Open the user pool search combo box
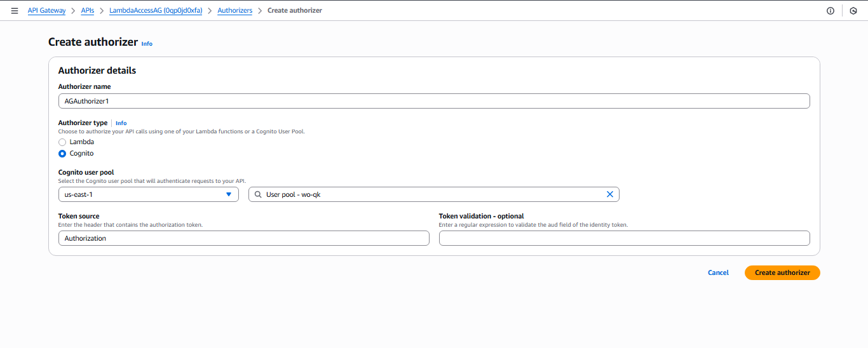Image resolution: width=868 pixels, height=348 pixels. pos(434,194)
